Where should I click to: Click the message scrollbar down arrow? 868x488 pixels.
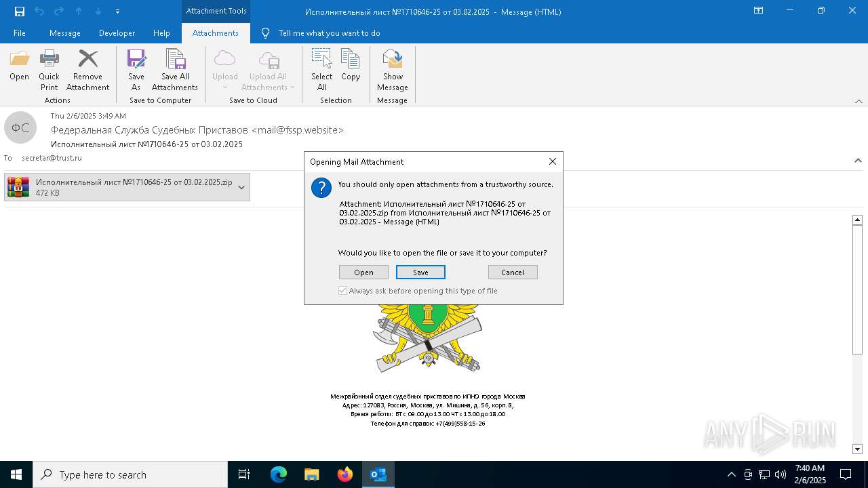(857, 449)
